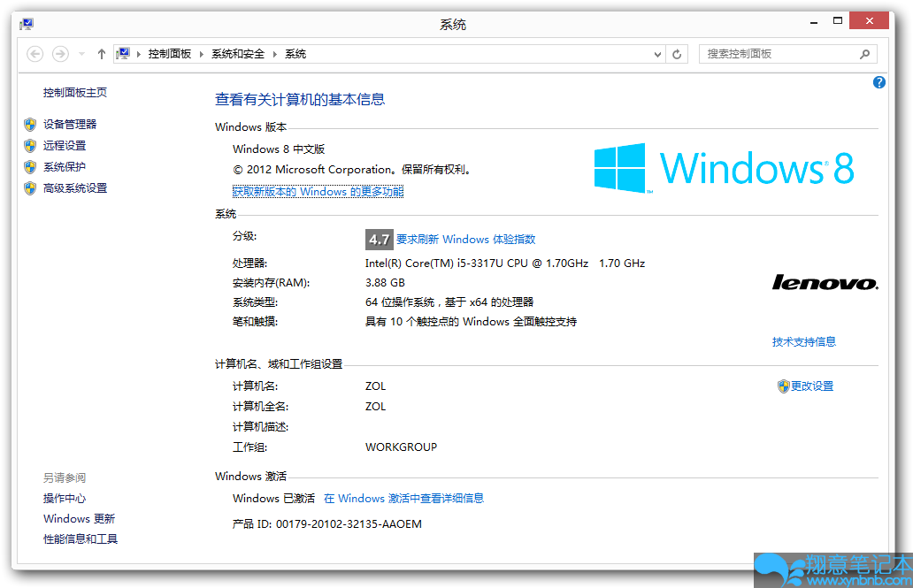Click the computer icon in address bar

123,54
